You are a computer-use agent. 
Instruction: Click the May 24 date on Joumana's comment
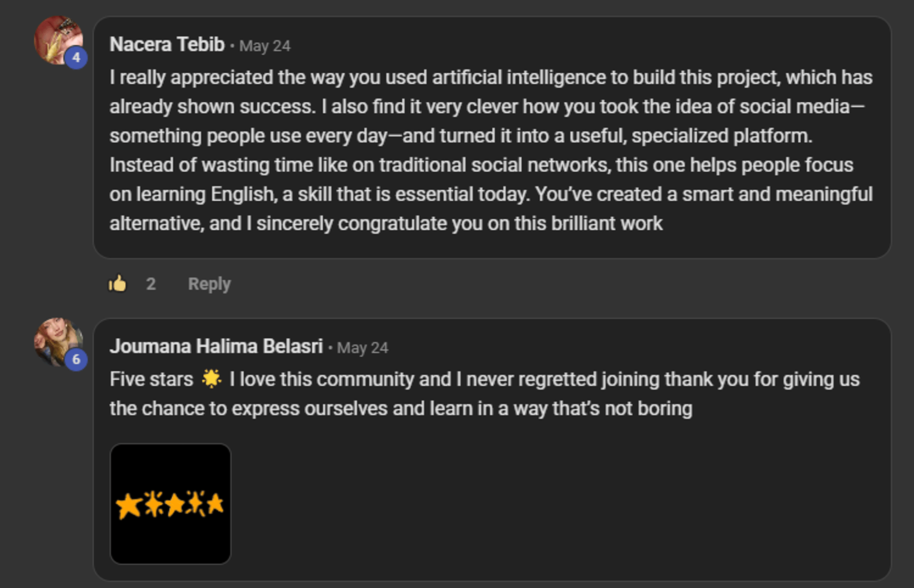(x=363, y=348)
